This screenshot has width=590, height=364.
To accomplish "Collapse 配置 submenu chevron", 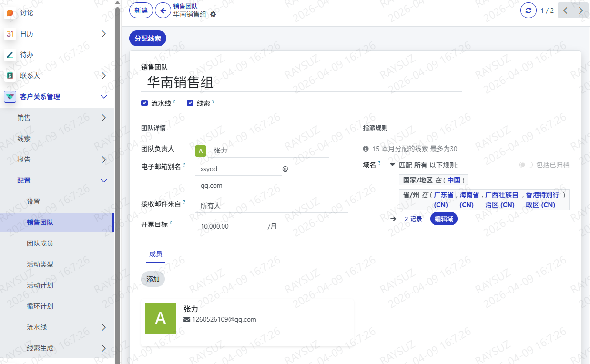I will (104, 181).
